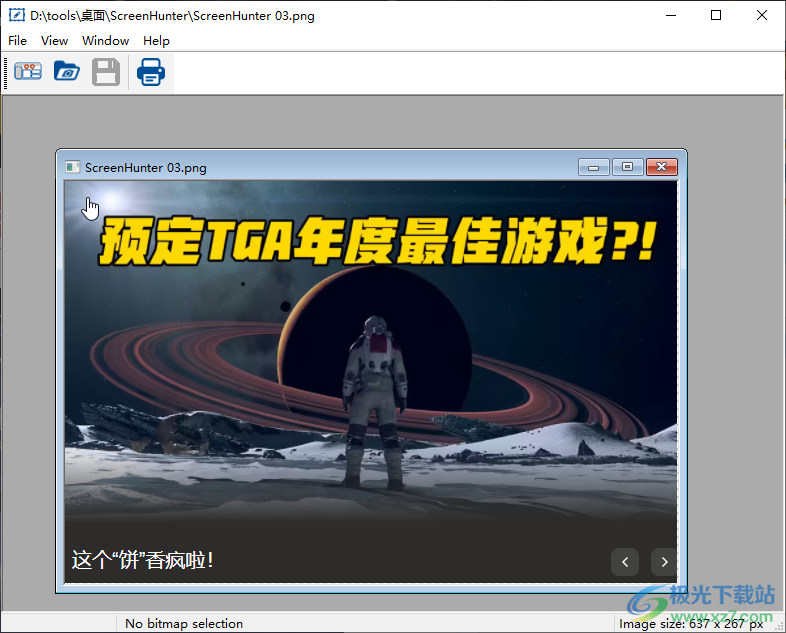Open the View menu
The image size is (786, 633).
pyautogui.click(x=54, y=41)
